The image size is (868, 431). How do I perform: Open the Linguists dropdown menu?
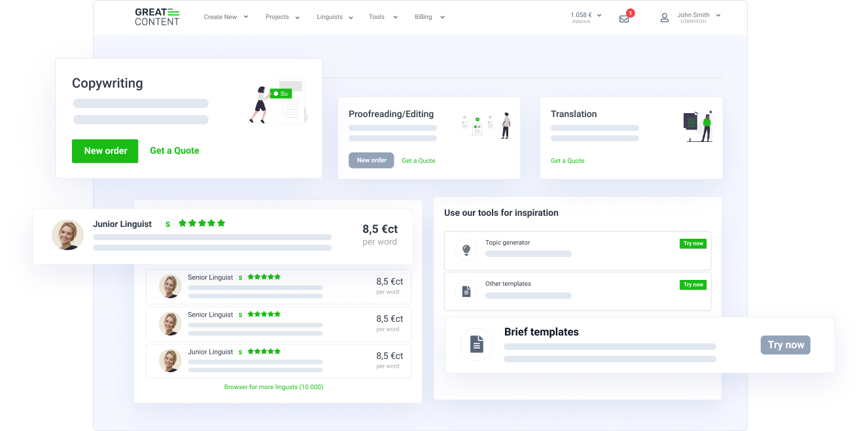334,17
